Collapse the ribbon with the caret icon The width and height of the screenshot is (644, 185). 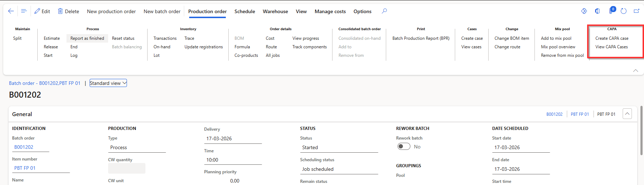(x=635, y=71)
